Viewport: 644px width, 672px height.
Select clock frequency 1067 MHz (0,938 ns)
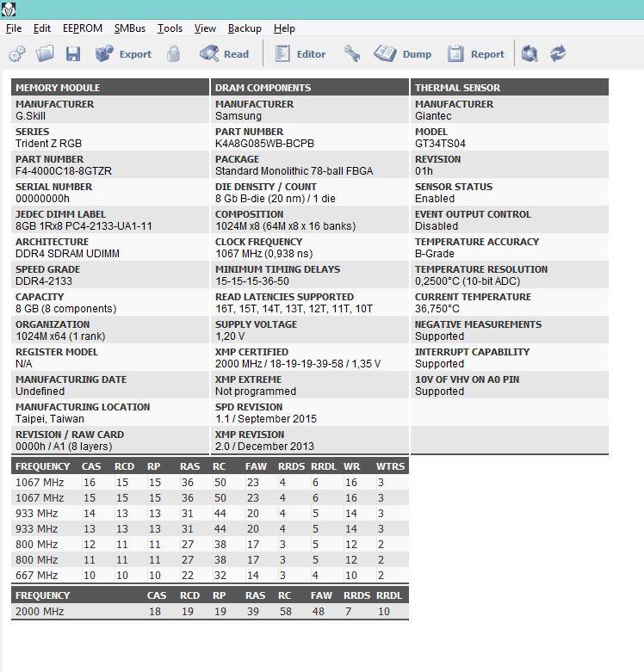[x=264, y=254]
